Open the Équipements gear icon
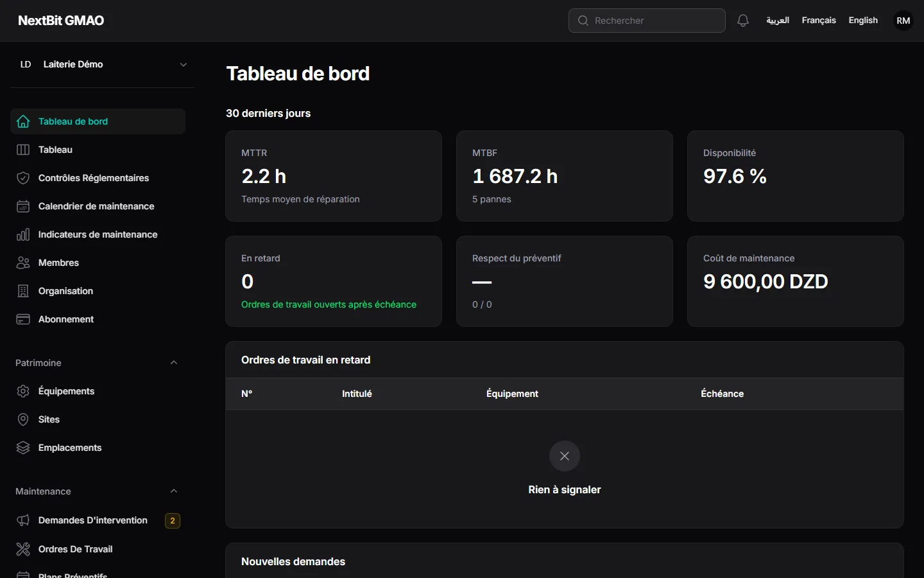 tap(23, 391)
